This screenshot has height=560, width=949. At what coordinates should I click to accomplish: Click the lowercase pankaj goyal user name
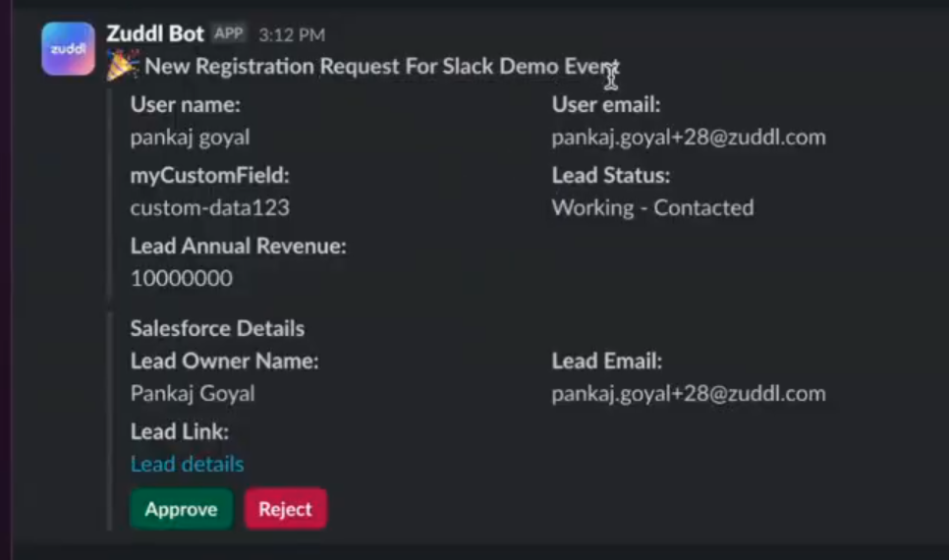(x=190, y=138)
